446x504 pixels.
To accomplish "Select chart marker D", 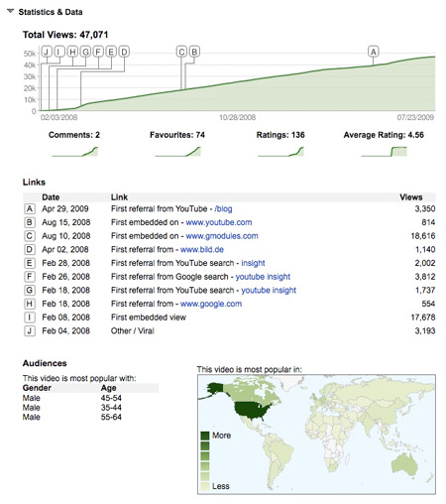I will click(x=124, y=52).
